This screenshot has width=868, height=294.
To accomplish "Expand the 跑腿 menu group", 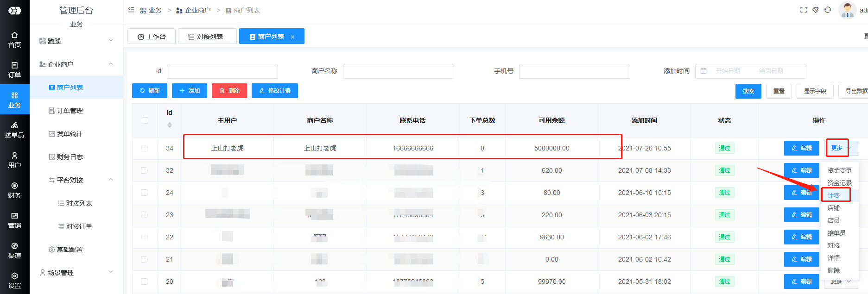I will click(x=76, y=41).
